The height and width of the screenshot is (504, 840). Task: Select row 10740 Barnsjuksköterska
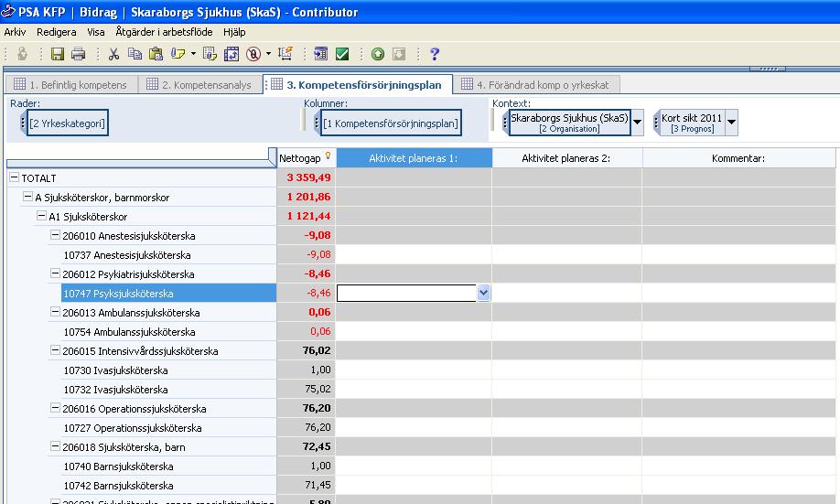pyautogui.click(x=168, y=466)
